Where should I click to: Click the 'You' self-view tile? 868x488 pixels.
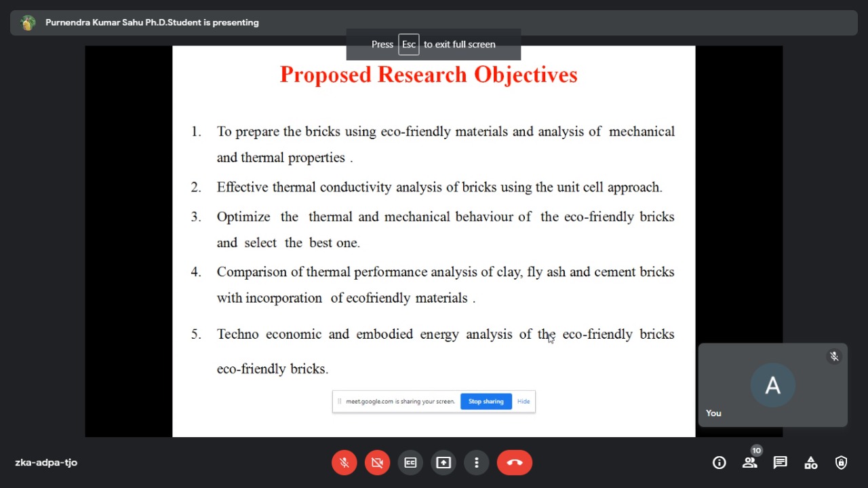coord(773,385)
